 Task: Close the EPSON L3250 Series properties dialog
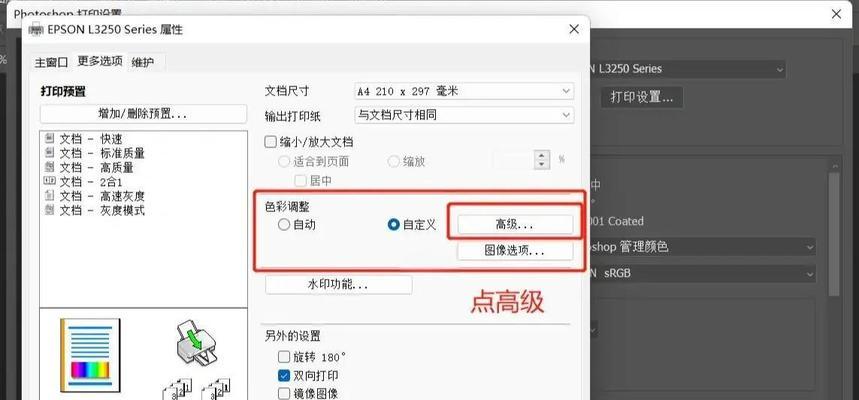coord(574,30)
